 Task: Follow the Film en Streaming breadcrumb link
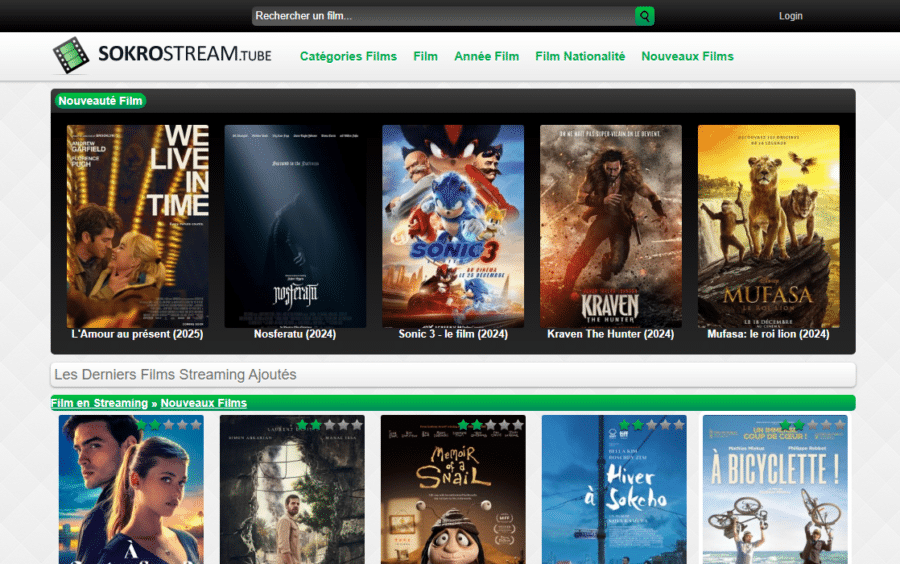(99, 403)
